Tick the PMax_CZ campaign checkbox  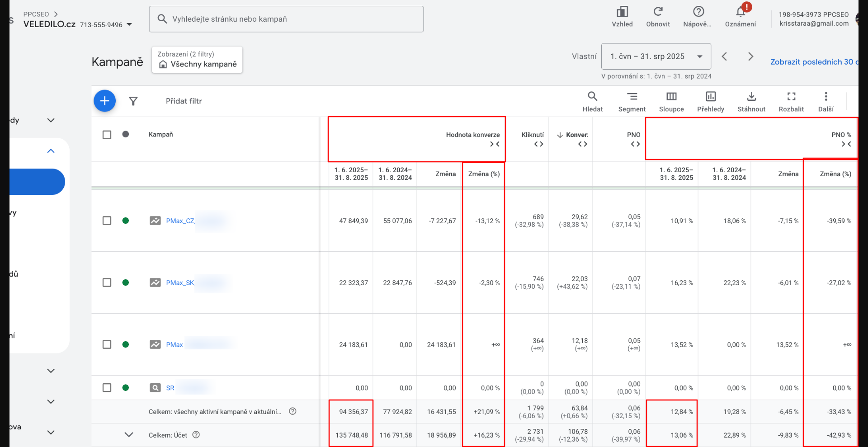coord(107,221)
